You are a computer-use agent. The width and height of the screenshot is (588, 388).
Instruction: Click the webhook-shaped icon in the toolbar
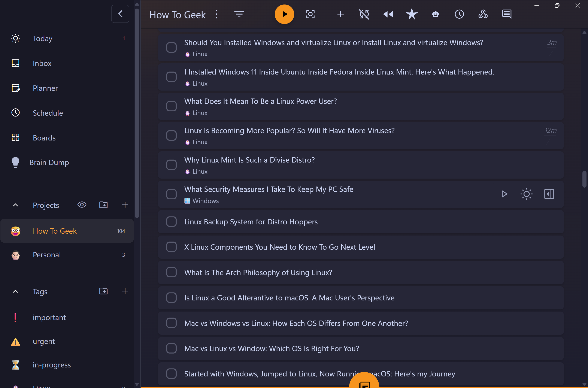pos(483,14)
